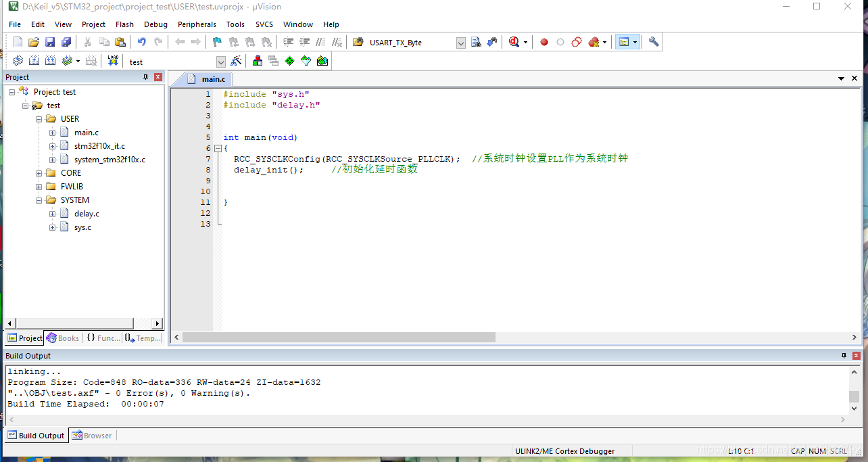The image size is (868, 462).
Task: Save the current file
Action: tap(50, 42)
